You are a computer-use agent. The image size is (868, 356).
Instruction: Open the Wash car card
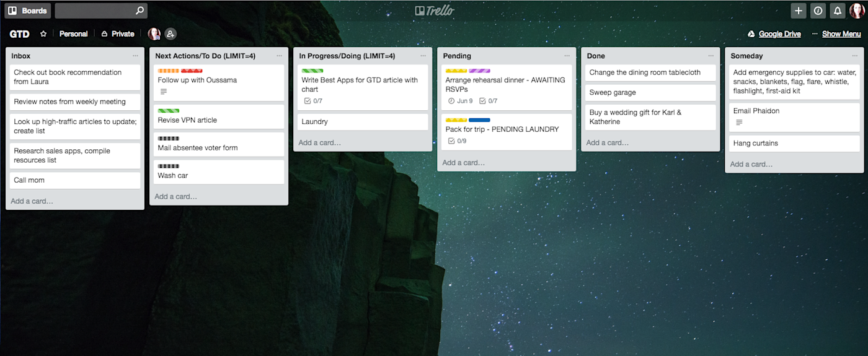(x=219, y=171)
